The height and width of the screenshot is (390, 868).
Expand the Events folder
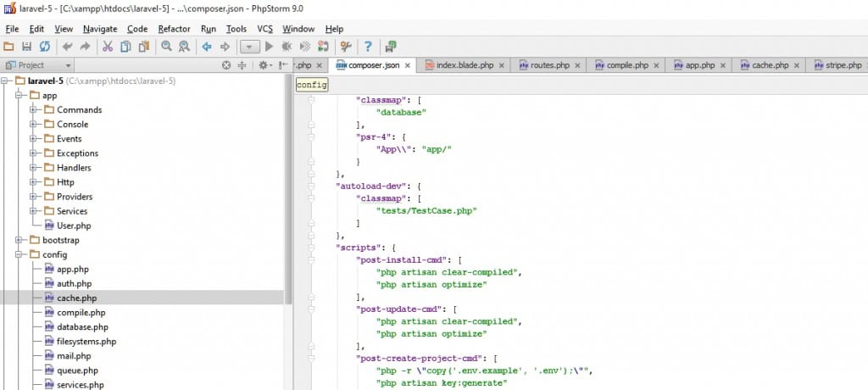pos(34,138)
